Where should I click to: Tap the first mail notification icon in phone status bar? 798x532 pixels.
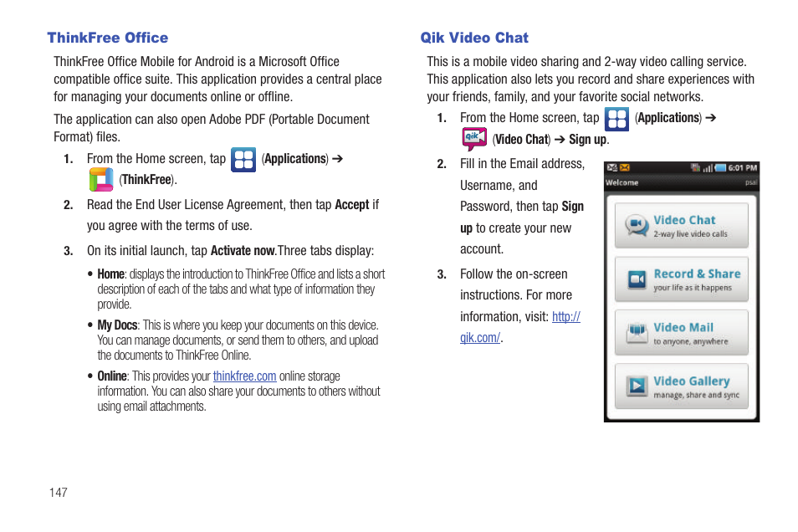612,167
